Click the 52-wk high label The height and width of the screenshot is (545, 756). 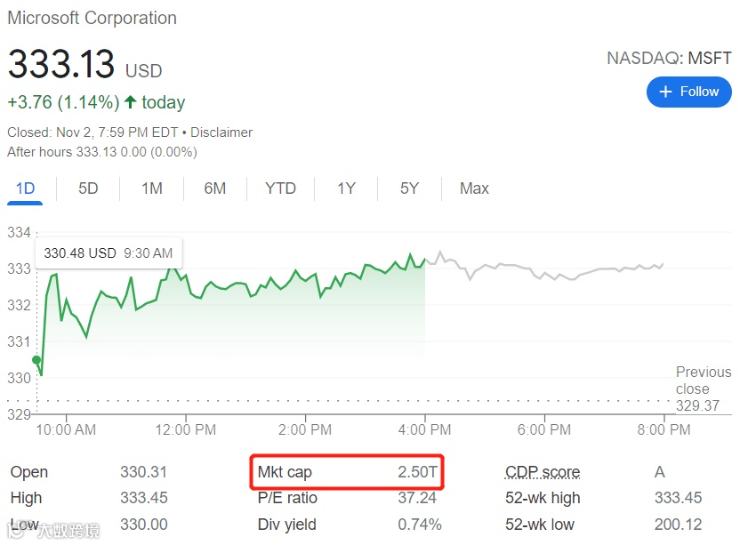543,498
